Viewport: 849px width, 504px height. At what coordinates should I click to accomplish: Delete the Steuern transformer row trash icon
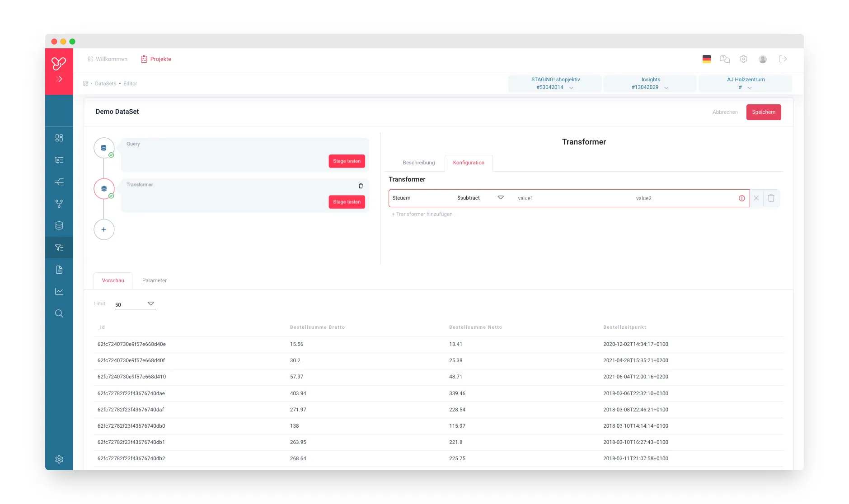pos(771,198)
